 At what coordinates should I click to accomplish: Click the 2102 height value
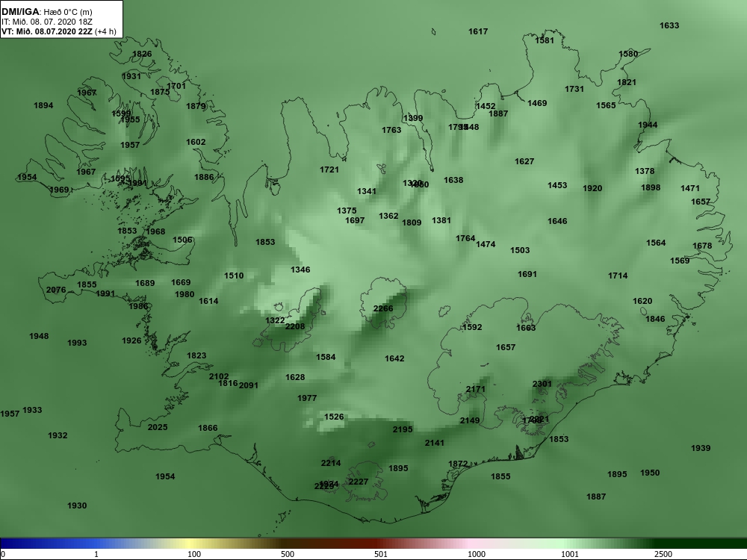pos(219,376)
